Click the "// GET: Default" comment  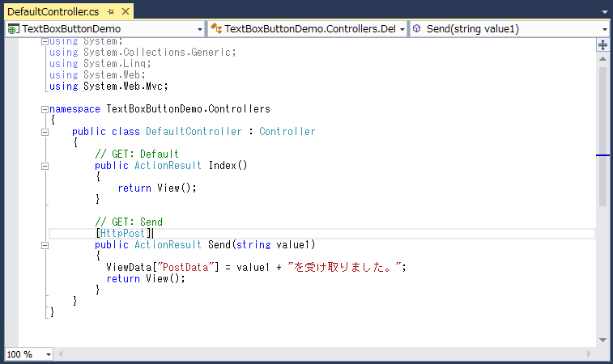pyautogui.click(x=137, y=154)
